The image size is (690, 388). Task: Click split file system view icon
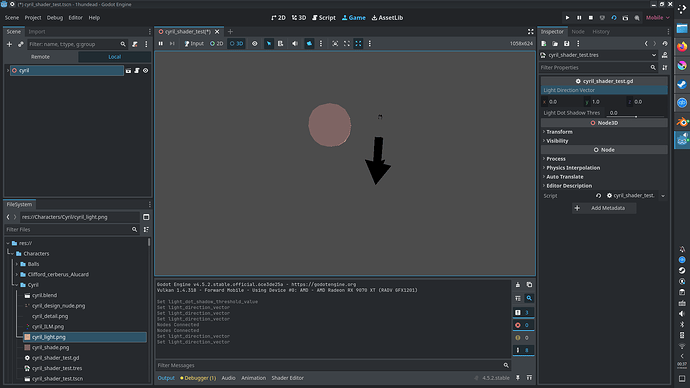pos(146,217)
